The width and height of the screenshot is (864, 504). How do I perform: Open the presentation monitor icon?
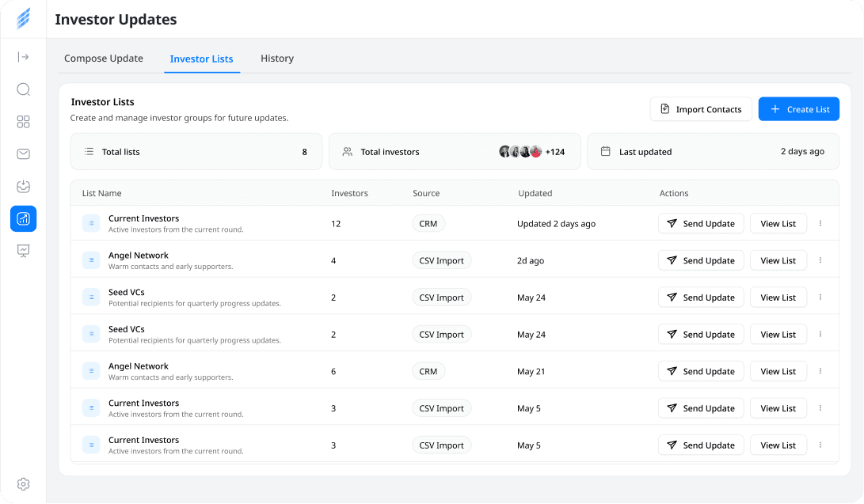[x=23, y=251]
